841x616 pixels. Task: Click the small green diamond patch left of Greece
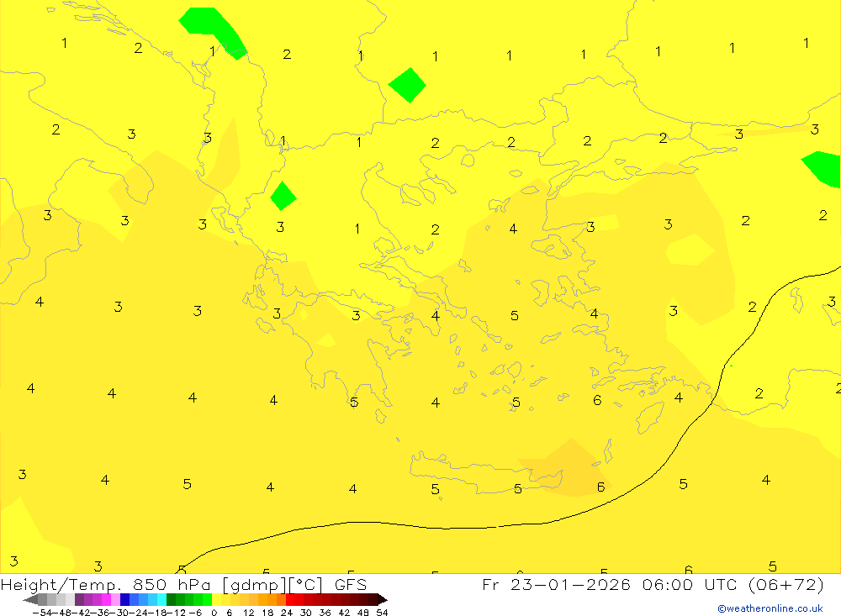283,196
